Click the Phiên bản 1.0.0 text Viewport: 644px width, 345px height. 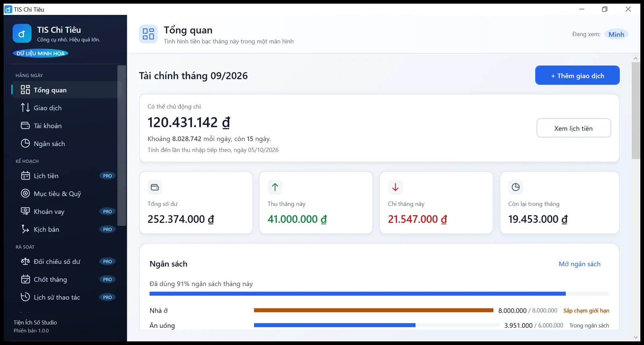(x=31, y=331)
